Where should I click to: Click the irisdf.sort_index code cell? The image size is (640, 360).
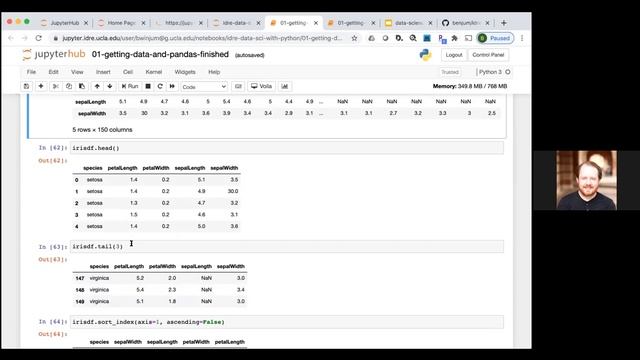pos(287,322)
